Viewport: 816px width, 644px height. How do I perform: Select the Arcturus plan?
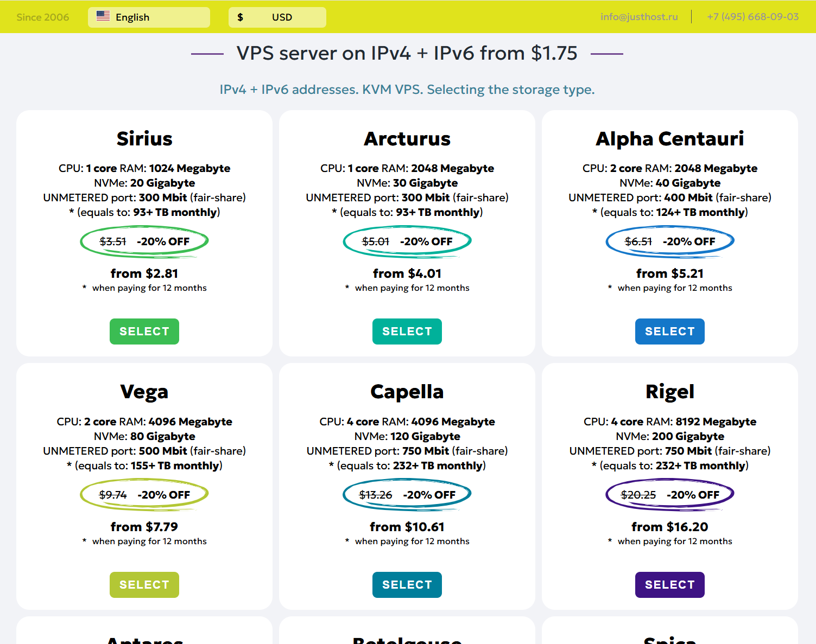pyautogui.click(x=407, y=331)
